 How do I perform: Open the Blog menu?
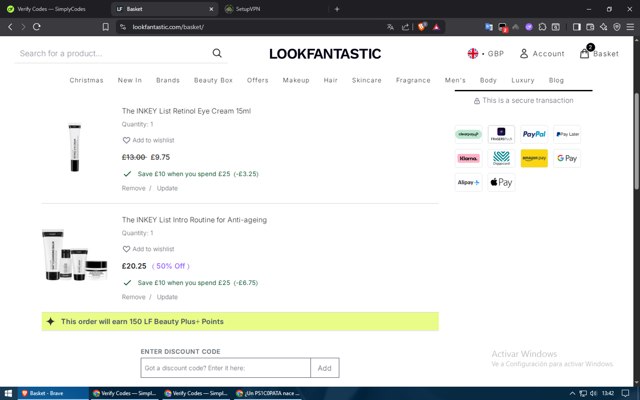tap(556, 80)
